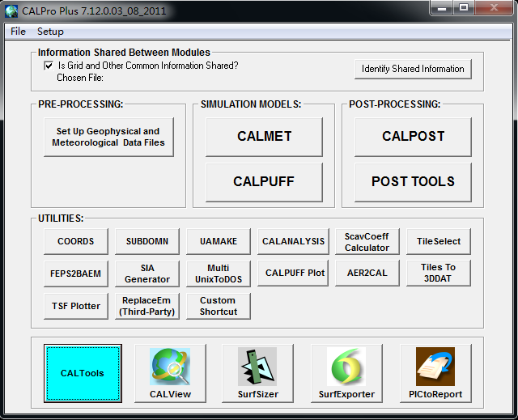Click the Custom Shortcut button
The width and height of the screenshot is (518, 420).
click(x=218, y=306)
